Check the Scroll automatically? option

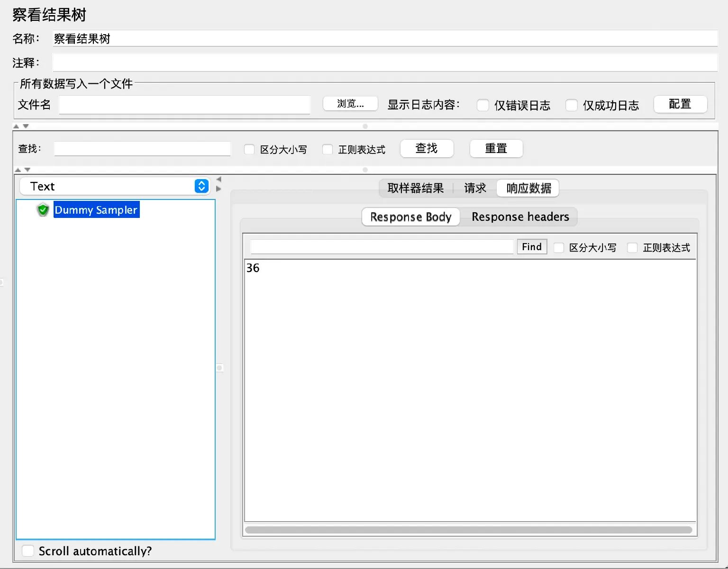(27, 551)
